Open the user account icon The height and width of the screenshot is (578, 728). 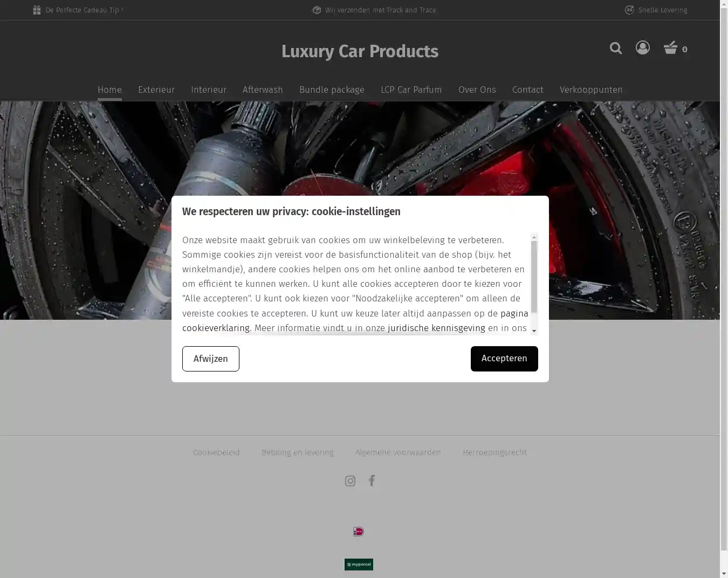click(643, 48)
